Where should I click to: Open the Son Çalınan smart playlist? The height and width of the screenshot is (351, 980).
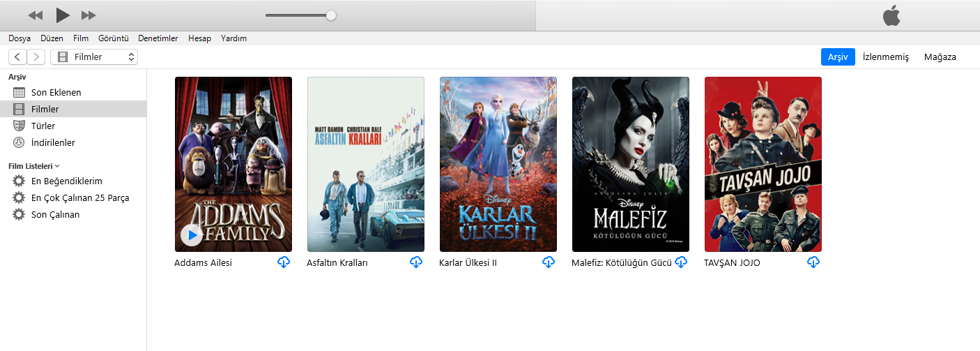click(x=73, y=214)
